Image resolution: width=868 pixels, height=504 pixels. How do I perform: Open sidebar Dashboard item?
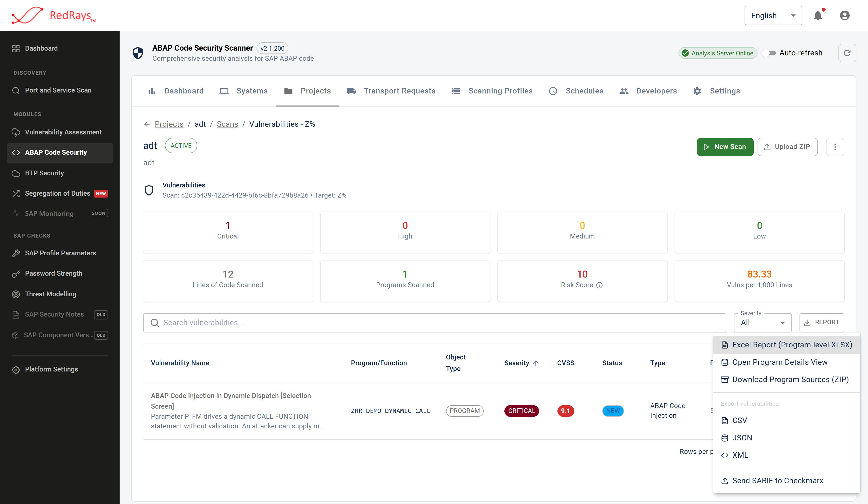(60, 48)
